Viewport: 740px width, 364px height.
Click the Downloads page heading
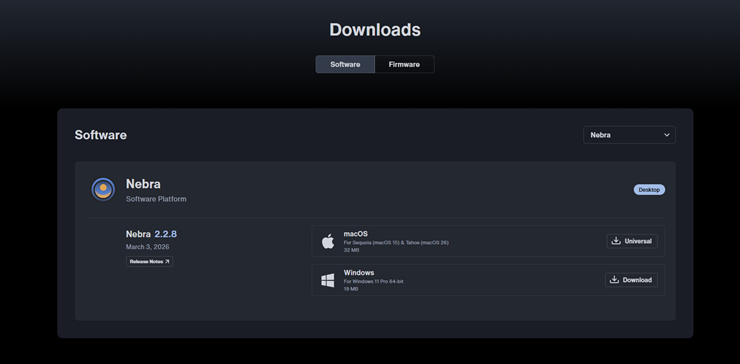click(x=375, y=30)
